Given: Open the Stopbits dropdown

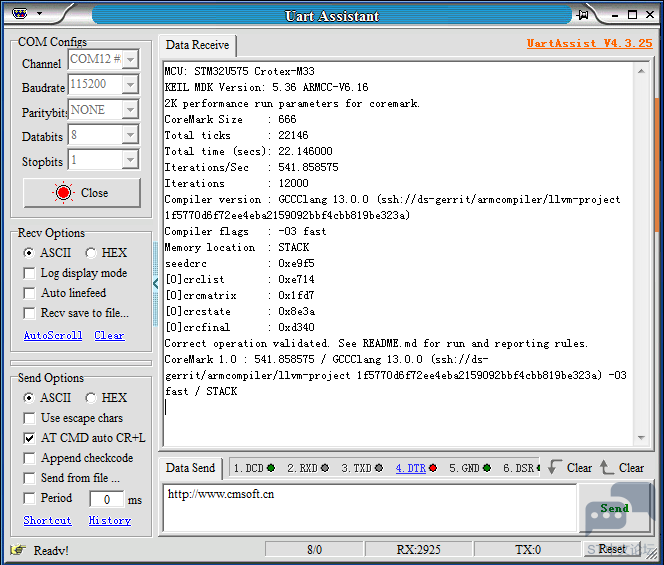Looking at the screenshot, I should tap(131, 160).
